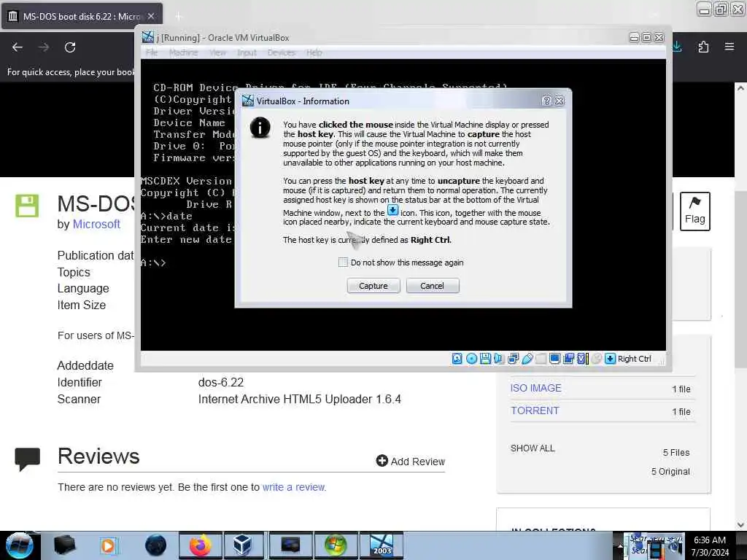Open the Firefox hamburger menu

(729, 47)
